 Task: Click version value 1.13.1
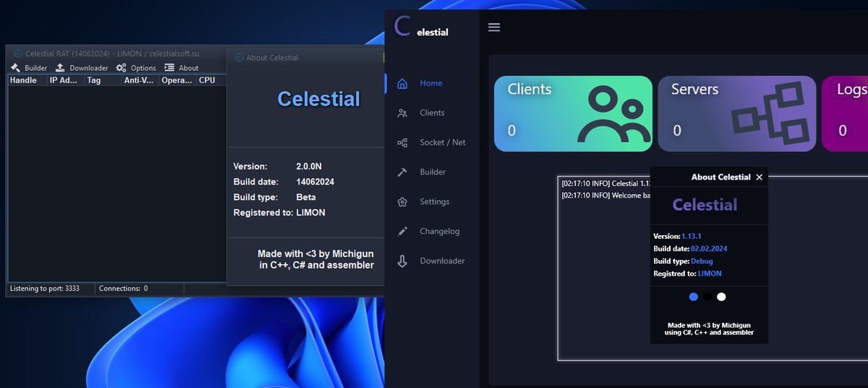(x=692, y=236)
